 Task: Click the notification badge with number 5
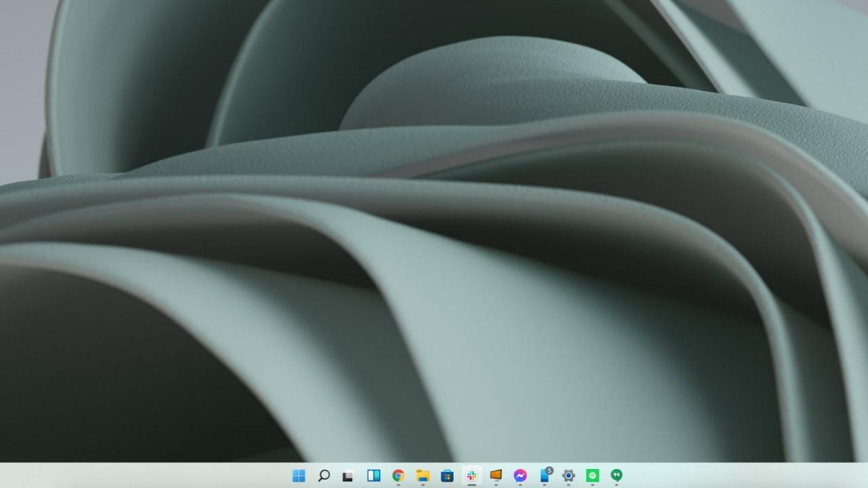pyautogui.click(x=548, y=470)
